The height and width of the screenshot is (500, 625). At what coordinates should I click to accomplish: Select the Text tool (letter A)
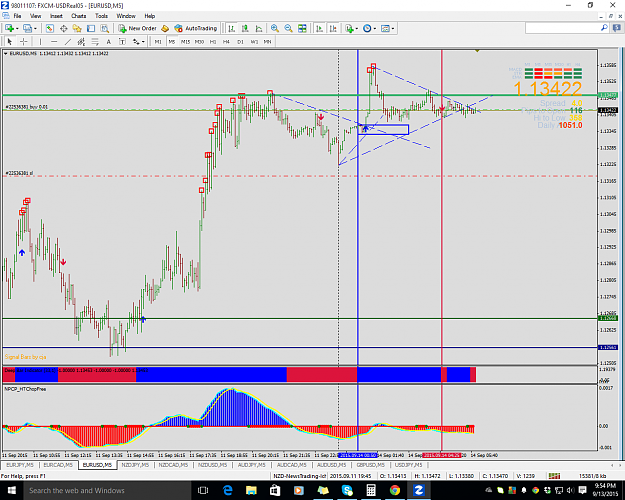[108, 41]
